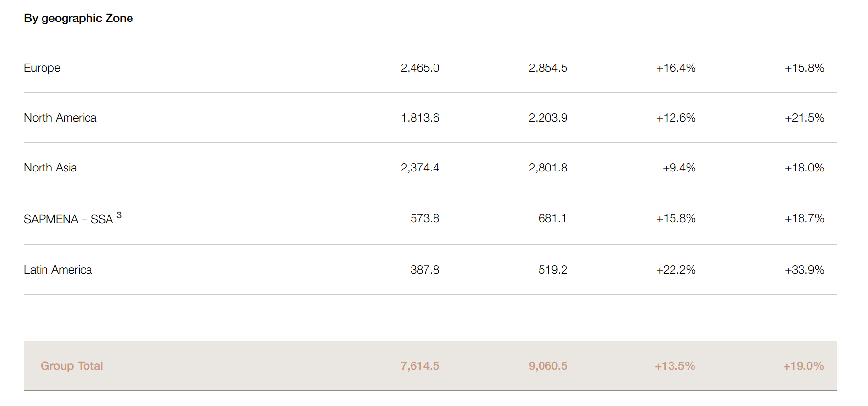Click the By geographic Zone heading
Image resolution: width=868 pixels, height=406 pixels.
78,18
